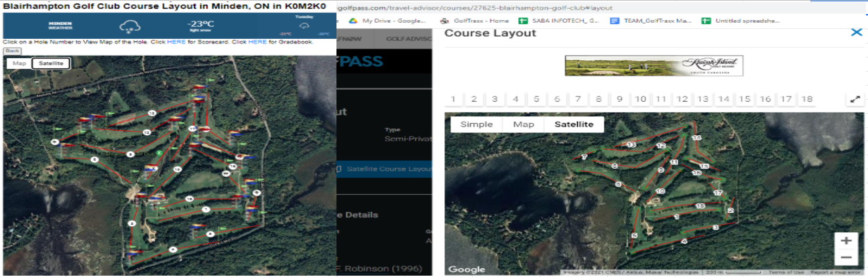This screenshot has height=277, width=868.
Task: Click hole 2 marker on Blairhampton left map
Action: [x=257, y=193]
